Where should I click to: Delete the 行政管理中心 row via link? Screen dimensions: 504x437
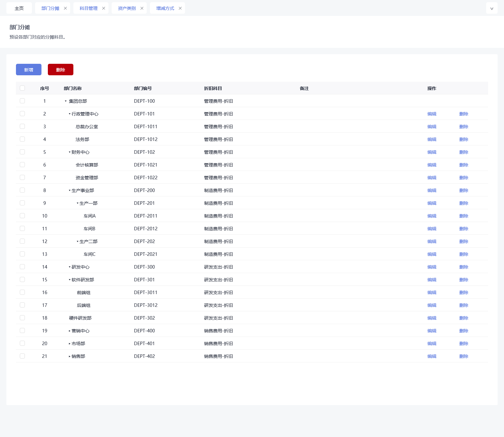coord(464,114)
